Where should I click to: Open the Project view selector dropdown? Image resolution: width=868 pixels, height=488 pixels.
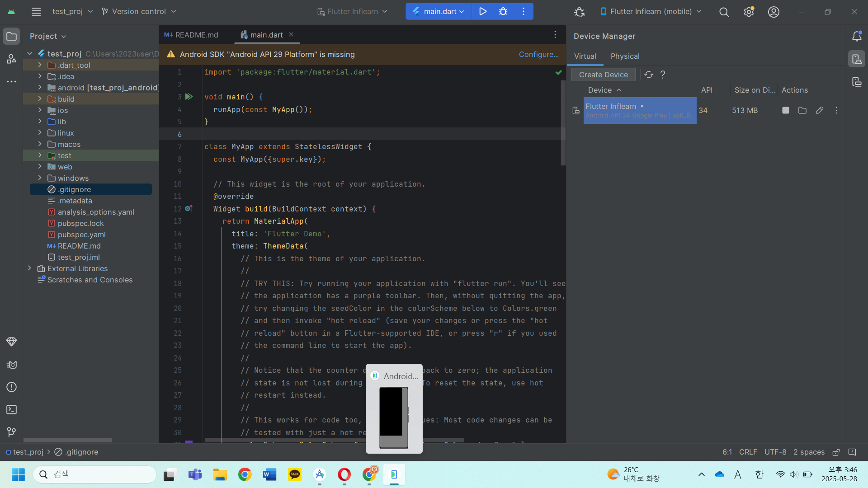point(48,36)
